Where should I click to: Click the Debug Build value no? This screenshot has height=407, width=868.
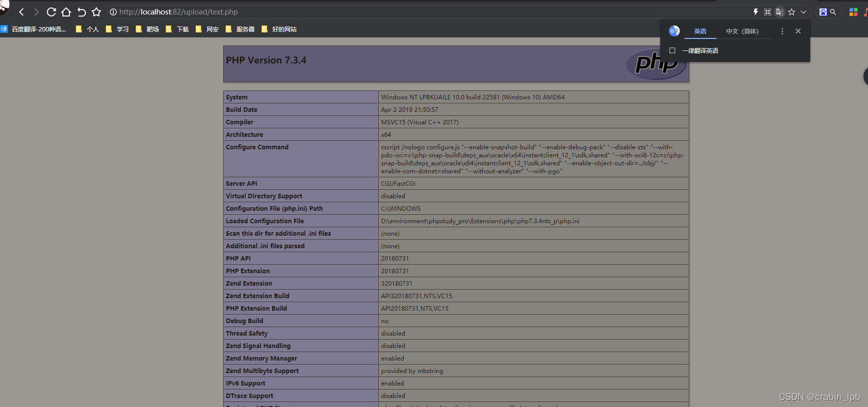coord(385,321)
